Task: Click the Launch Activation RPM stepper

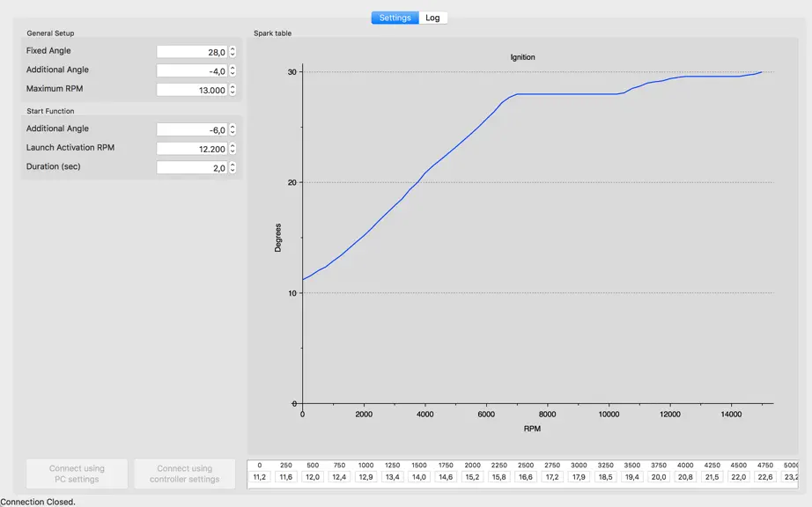Action: 233,149
